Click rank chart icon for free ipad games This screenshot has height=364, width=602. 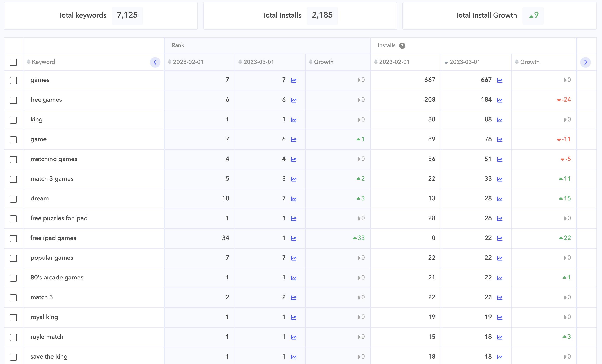point(294,238)
